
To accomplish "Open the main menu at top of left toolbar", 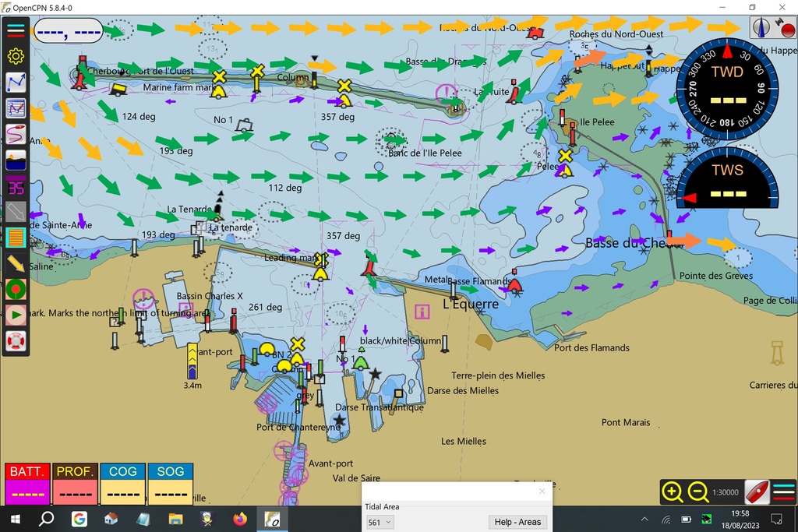I will tap(16, 30).
